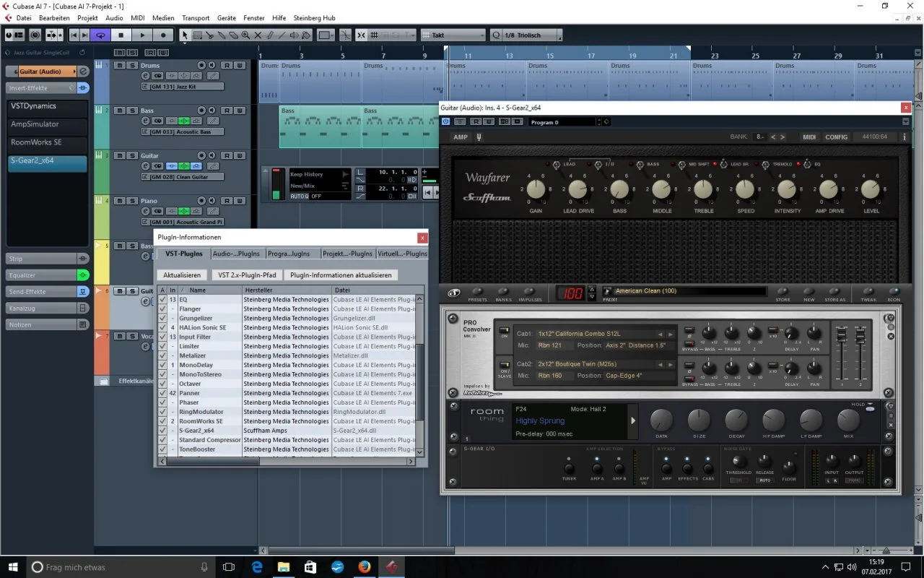Activate the Cycle loop transport button

[100, 35]
